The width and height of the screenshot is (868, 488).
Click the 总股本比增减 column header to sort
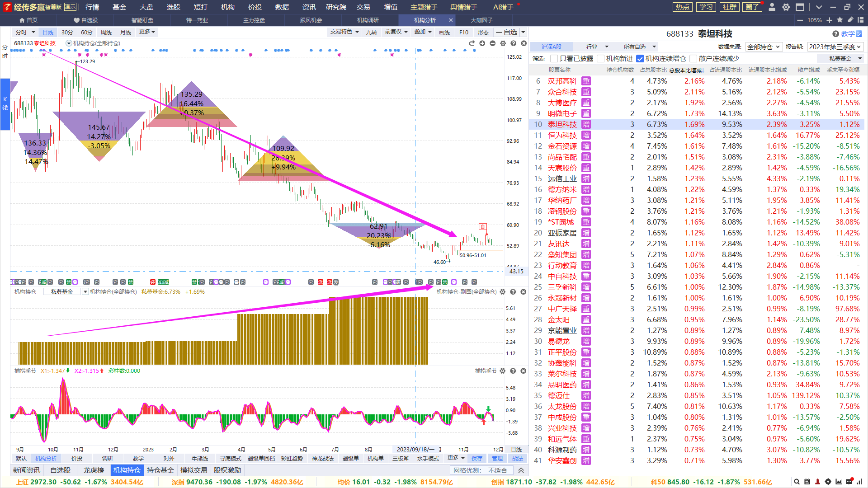(x=685, y=70)
